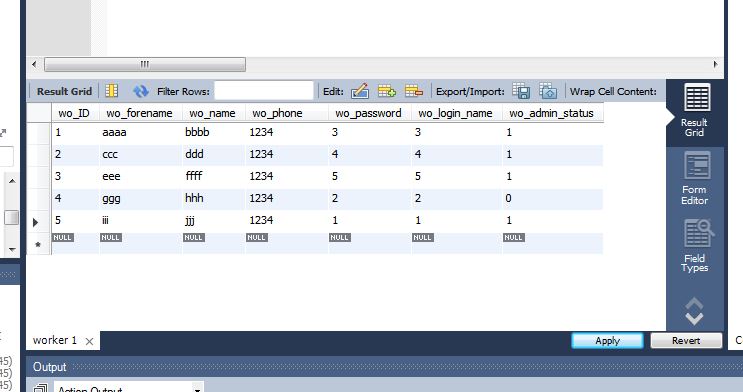
Task: Select the cell containing ggg
Action: click(140, 198)
